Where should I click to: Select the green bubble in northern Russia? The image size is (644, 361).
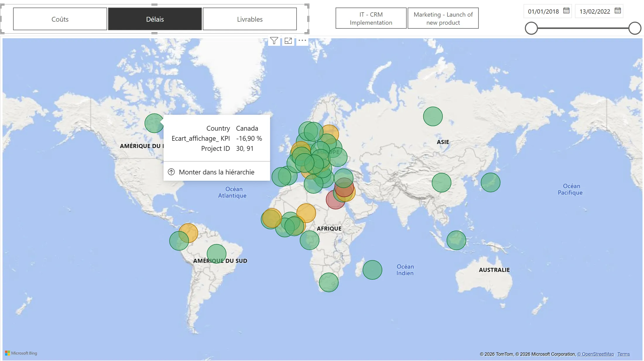pos(433,116)
